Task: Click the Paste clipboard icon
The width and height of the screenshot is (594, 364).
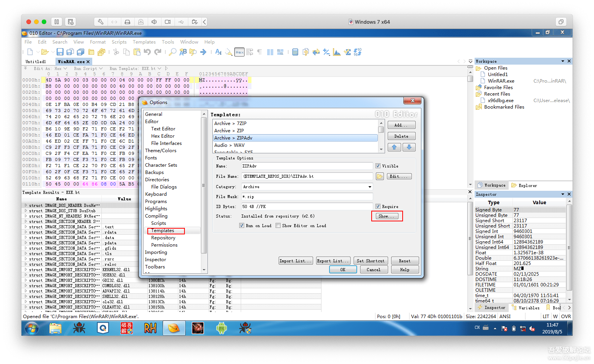Action: click(137, 52)
